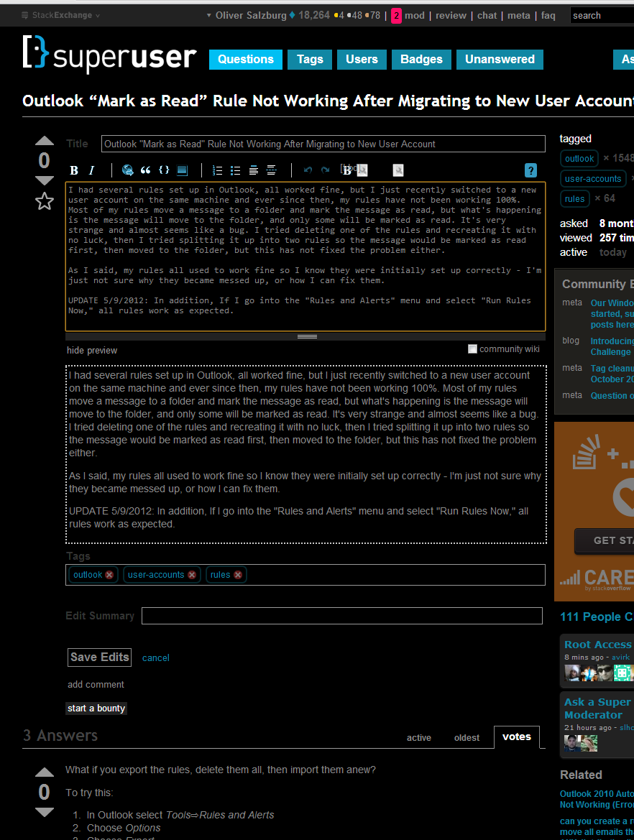Click add comment link
The height and width of the screenshot is (840, 634).
(x=96, y=685)
